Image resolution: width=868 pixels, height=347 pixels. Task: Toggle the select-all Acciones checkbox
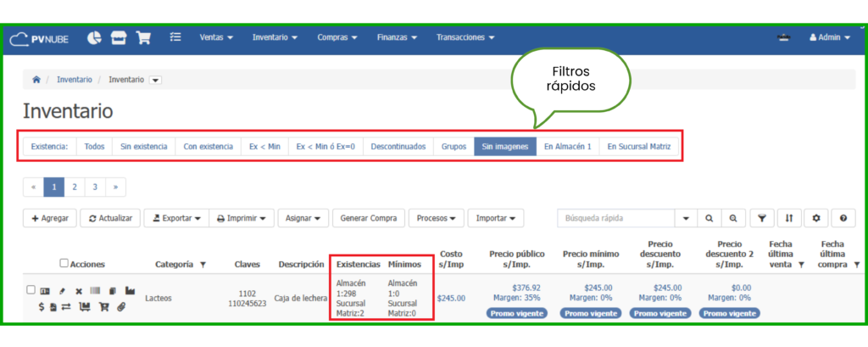click(64, 263)
